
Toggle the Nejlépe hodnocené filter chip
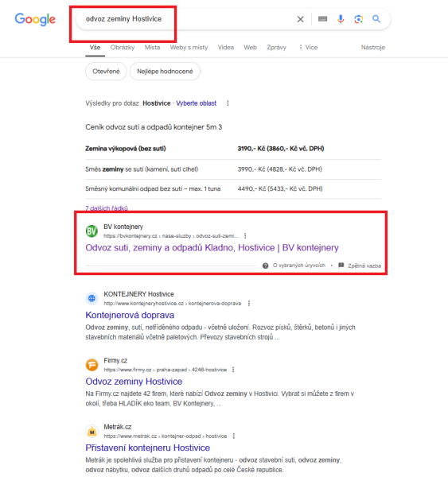click(165, 72)
